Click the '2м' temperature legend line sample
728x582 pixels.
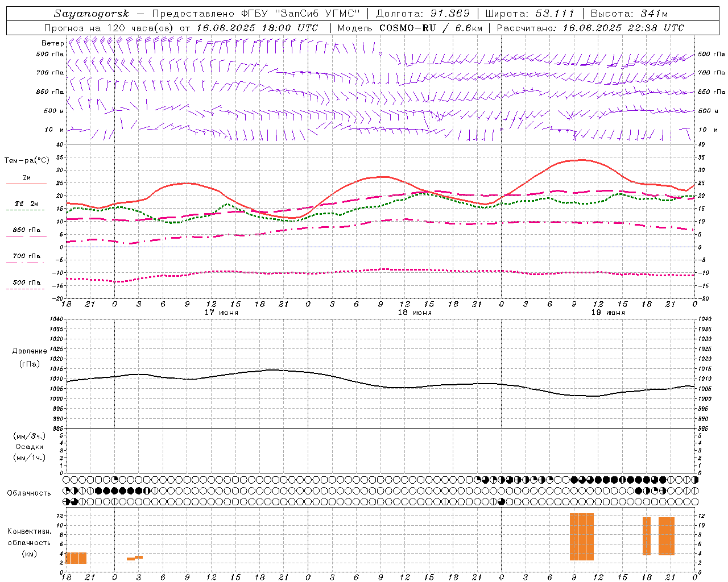pyautogui.click(x=26, y=184)
